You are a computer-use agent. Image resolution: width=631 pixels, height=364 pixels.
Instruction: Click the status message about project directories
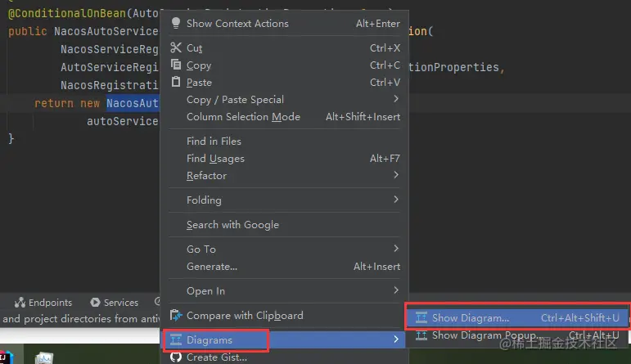coord(81,318)
